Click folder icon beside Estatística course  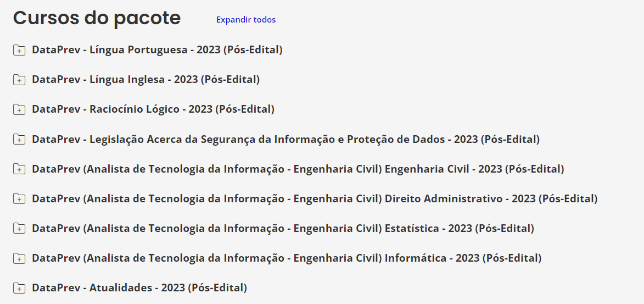pyautogui.click(x=19, y=229)
